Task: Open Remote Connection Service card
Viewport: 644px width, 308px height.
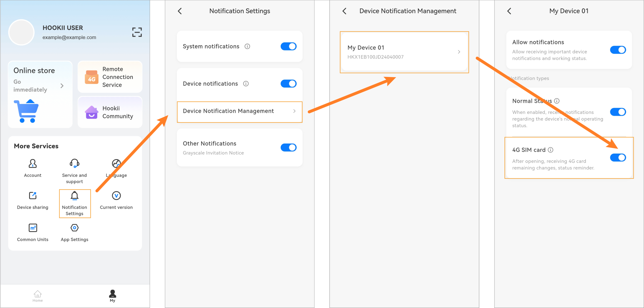Action: [110, 77]
